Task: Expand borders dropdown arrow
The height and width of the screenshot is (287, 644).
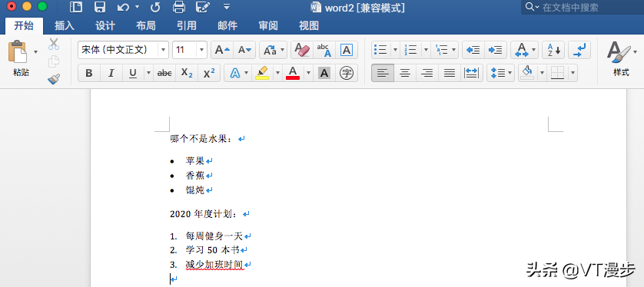Action: (x=573, y=74)
